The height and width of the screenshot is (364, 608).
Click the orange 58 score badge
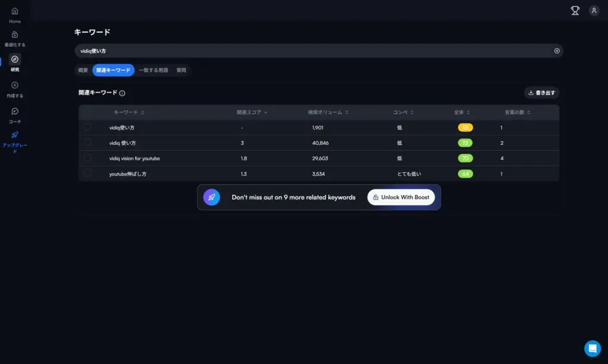(x=465, y=128)
